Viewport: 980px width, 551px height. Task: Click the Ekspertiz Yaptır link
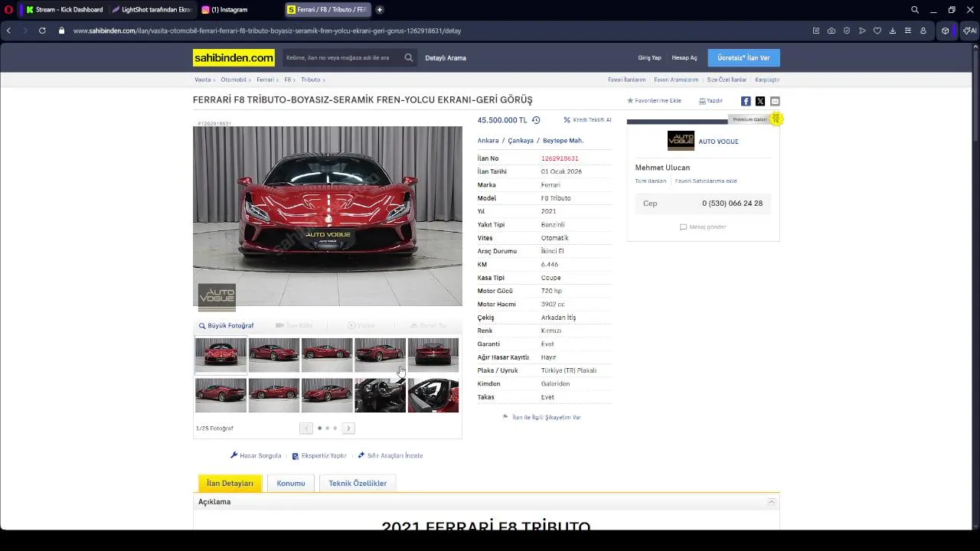tap(319, 455)
